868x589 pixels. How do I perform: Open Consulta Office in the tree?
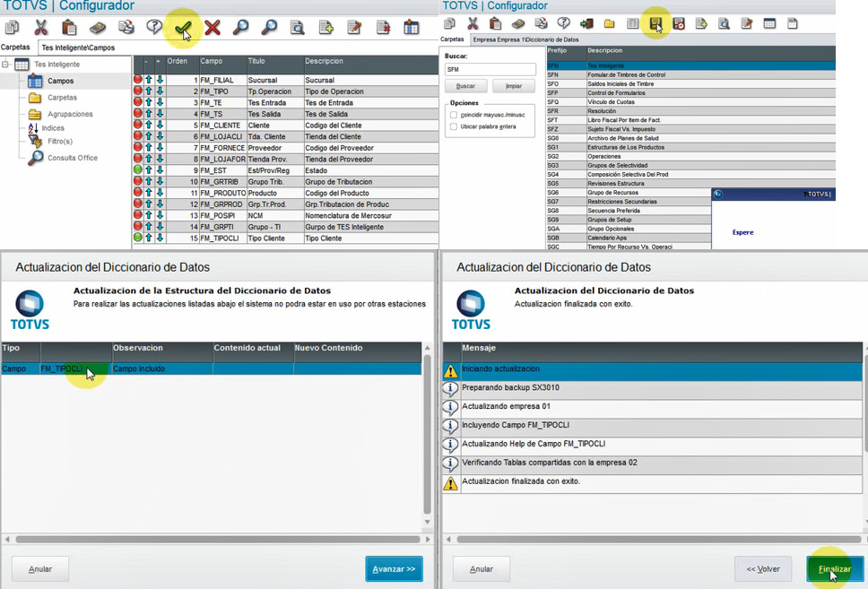coord(72,158)
